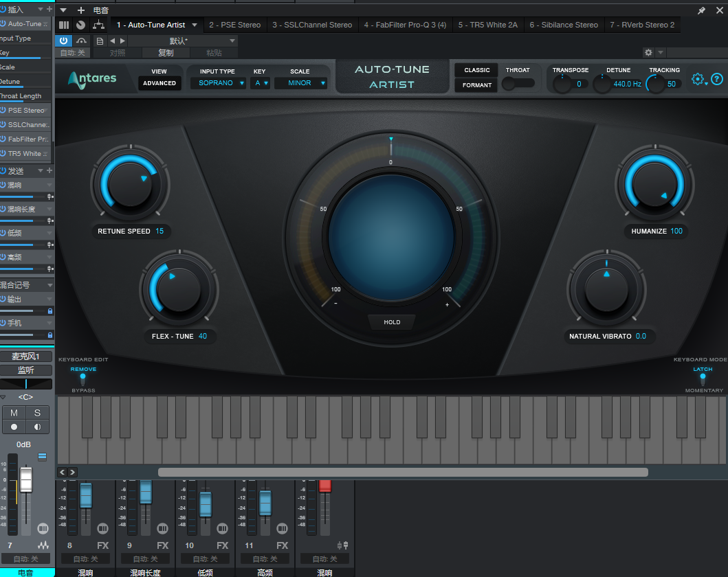Image resolution: width=728 pixels, height=577 pixels.
Task: Load the previous preset with the left arrow
Action: pos(112,41)
